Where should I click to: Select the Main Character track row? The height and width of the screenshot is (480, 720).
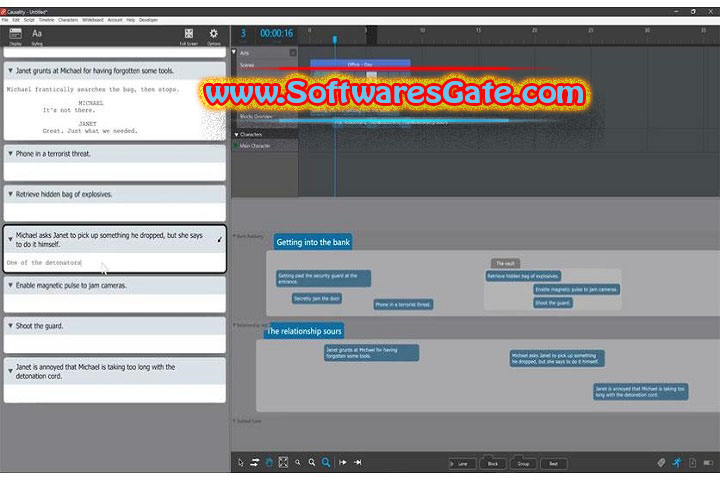[x=265, y=146]
